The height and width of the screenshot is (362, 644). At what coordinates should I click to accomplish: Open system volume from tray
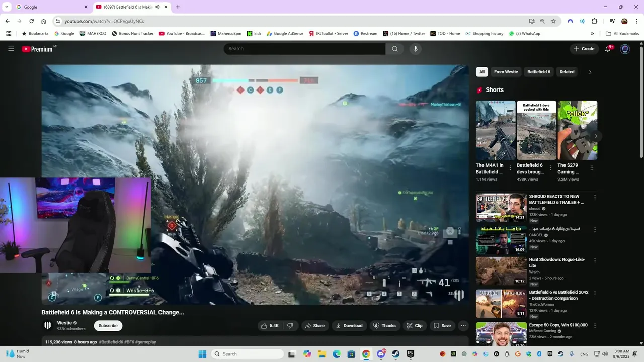click(x=605, y=354)
